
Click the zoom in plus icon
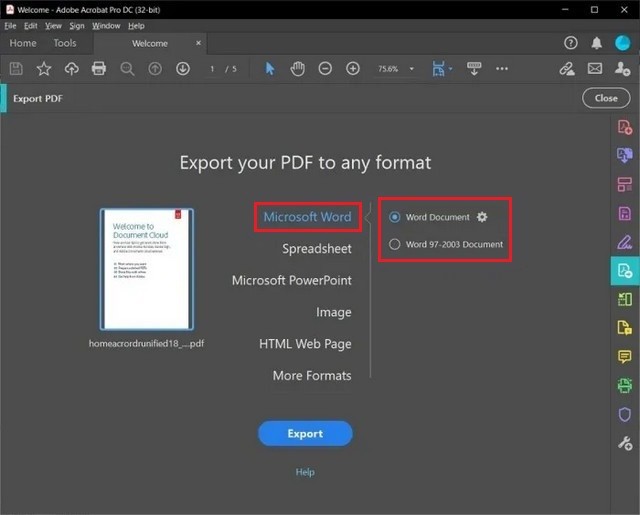pyautogui.click(x=353, y=69)
